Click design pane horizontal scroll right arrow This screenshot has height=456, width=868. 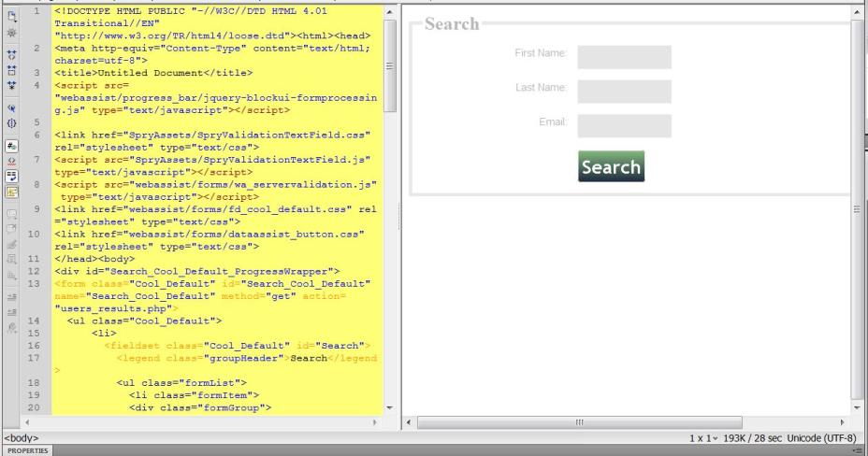[842, 422]
